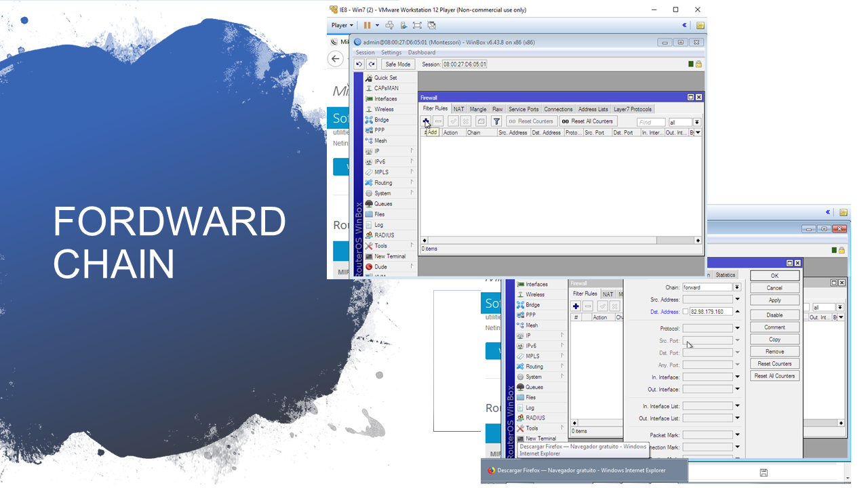
Task: Open CAPsMAN in the WinBox sidebar
Action: pos(386,88)
